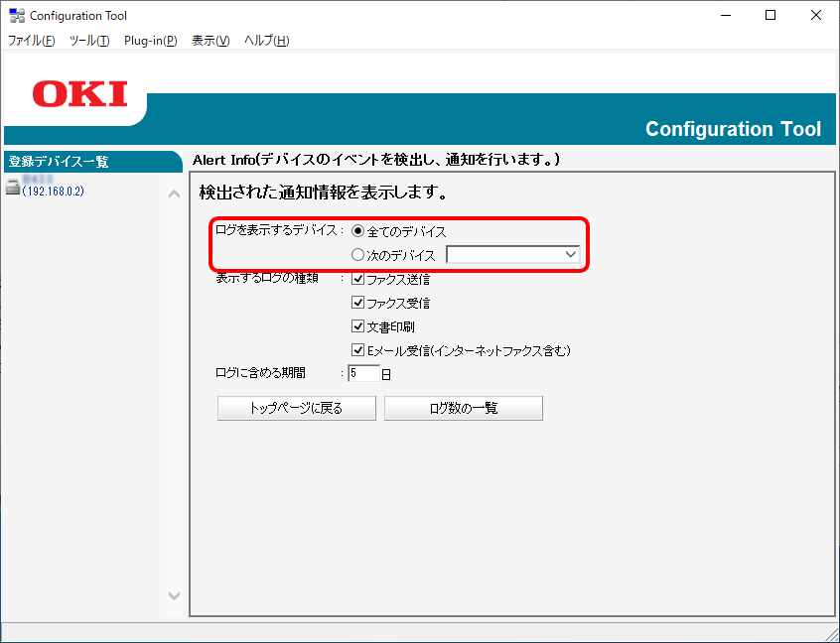Disable Eメール受信 log checkbox

coord(358,350)
